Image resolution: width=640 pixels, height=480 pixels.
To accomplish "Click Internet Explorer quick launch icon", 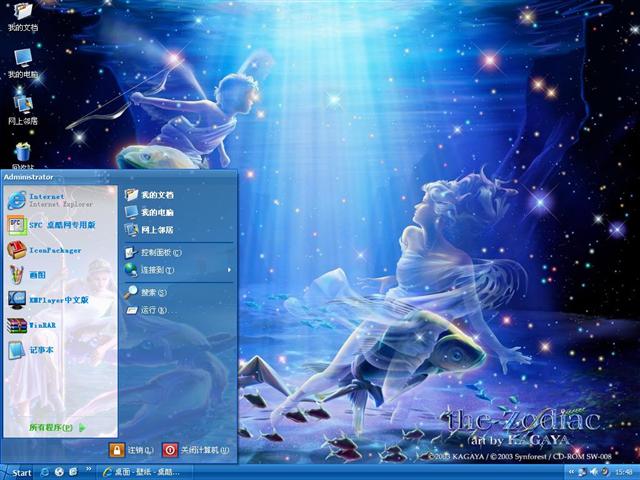I will pos(44,472).
